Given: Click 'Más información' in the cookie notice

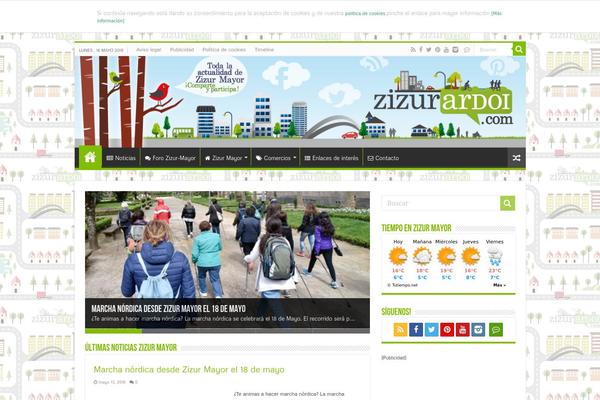Looking at the screenshot, I should (x=496, y=13).
